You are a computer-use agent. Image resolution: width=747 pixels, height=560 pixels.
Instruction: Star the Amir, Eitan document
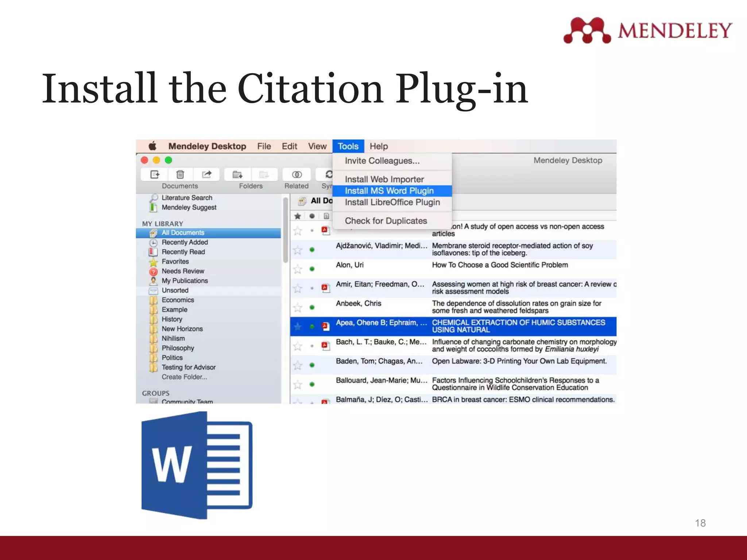[298, 288]
